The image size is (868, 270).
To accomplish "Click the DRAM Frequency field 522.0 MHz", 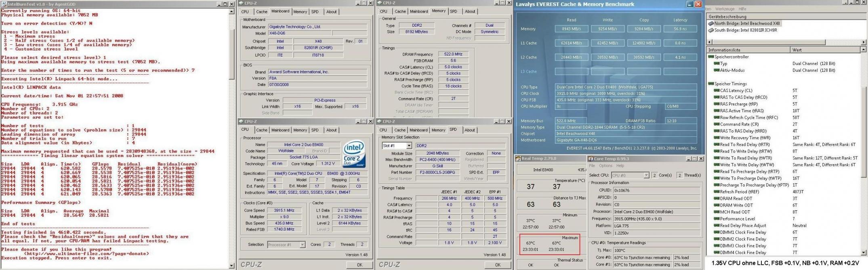I will tap(453, 54).
